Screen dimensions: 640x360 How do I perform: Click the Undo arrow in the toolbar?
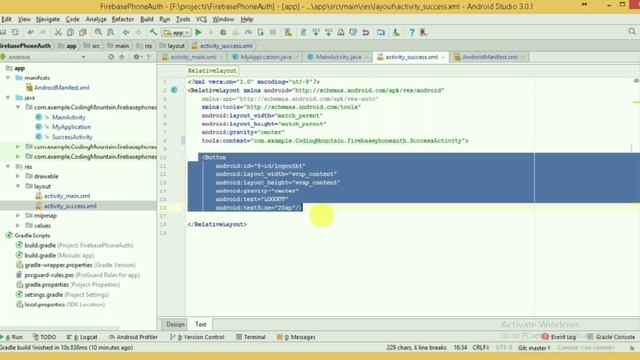[x=31, y=32]
